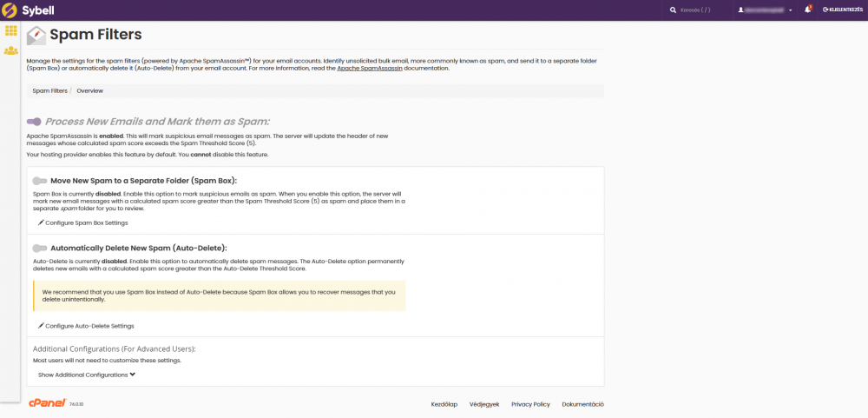Click the Additional Configurations heading text

click(x=115, y=349)
